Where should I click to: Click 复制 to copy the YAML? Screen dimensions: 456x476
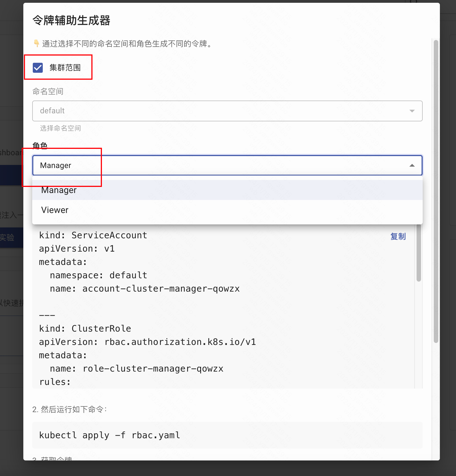[x=398, y=236]
